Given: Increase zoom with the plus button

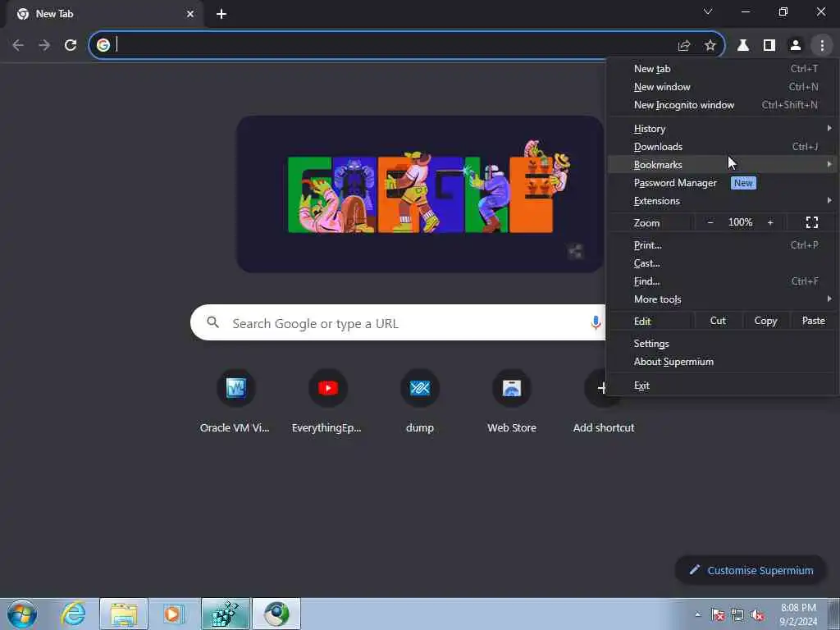Looking at the screenshot, I should [x=770, y=222].
